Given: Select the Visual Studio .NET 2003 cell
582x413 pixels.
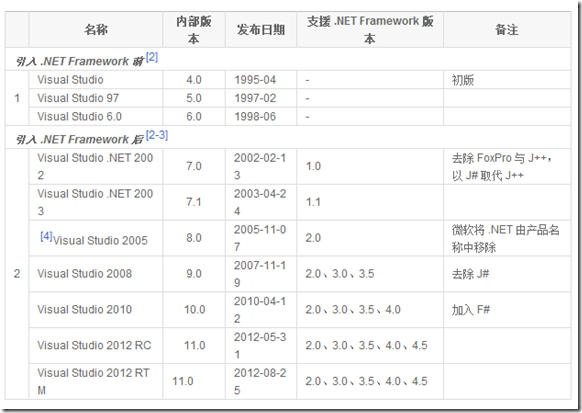Looking at the screenshot, I should pos(96,202).
